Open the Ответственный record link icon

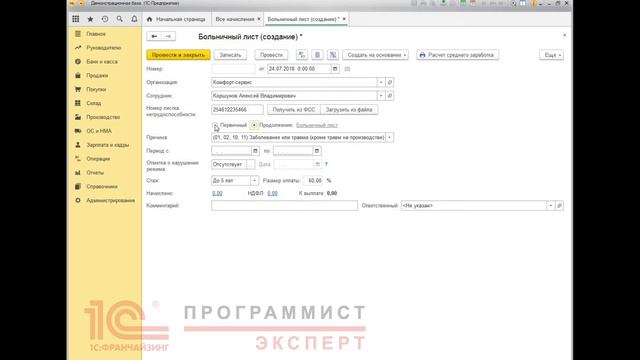click(559, 206)
